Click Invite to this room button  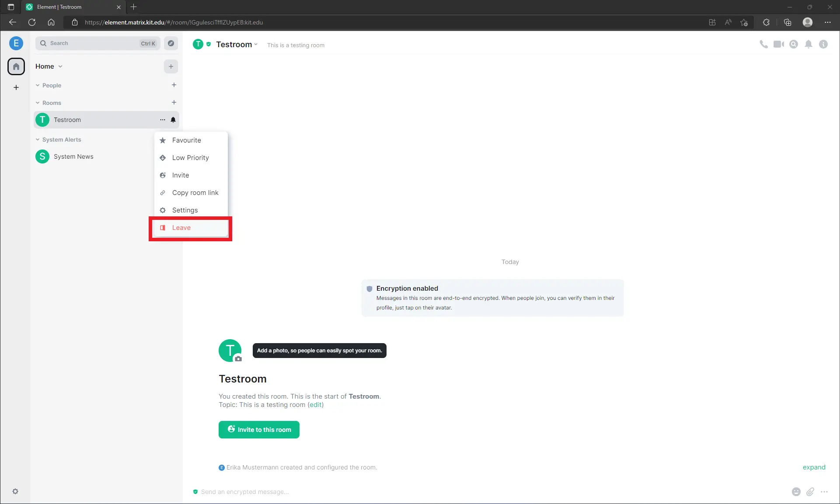tap(259, 430)
